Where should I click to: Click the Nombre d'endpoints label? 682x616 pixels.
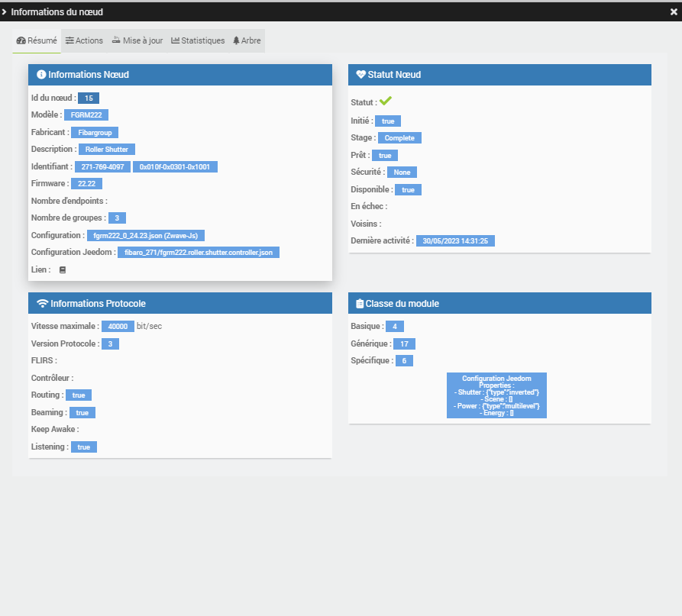pos(69,202)
